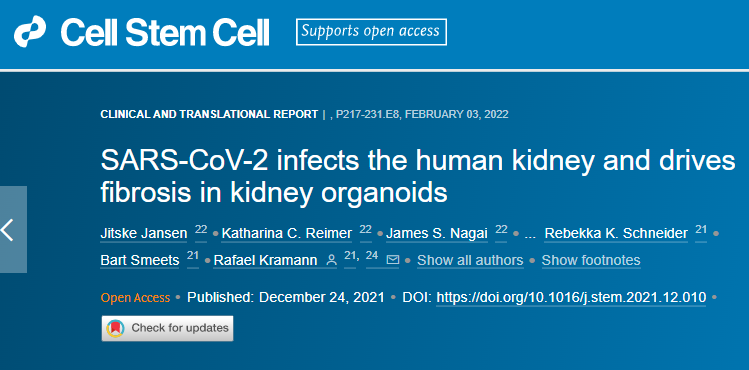749x370 pixels.
Task: Open author Rebekka K. Schneider's details
Action: click(x=616, y=233)
